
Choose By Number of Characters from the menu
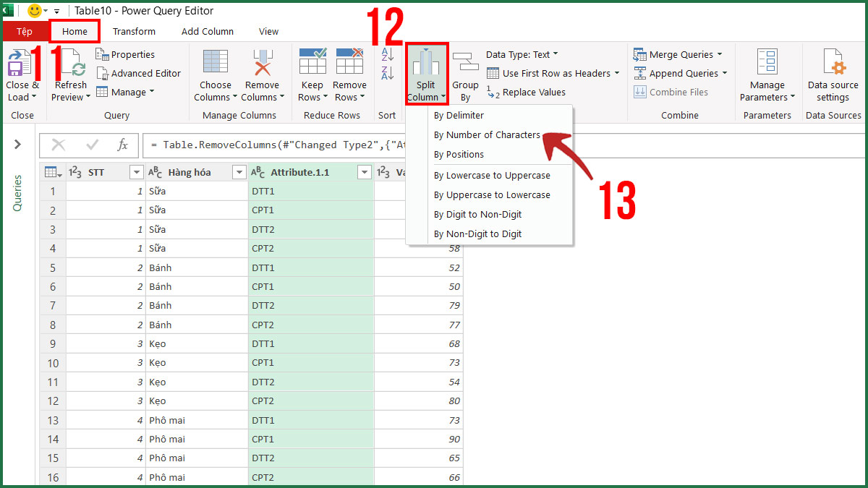pos(487,134)
